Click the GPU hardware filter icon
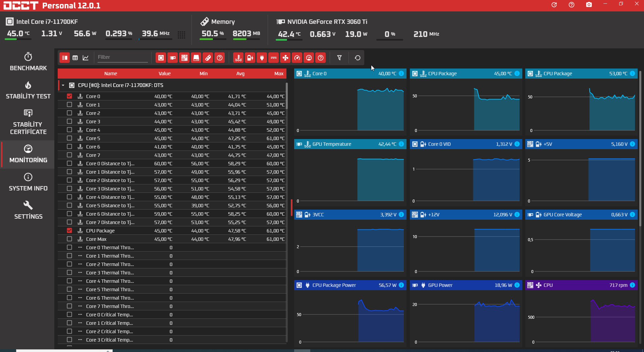644x352 pixels. 173,58
